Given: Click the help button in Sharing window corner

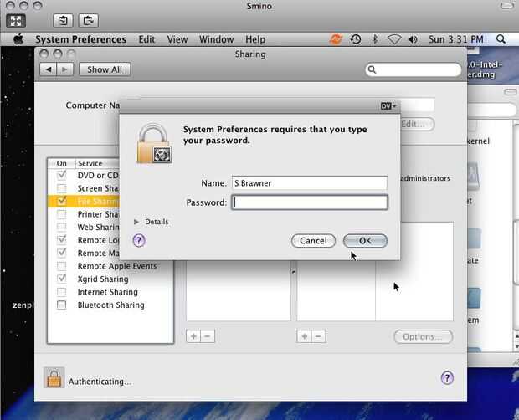Looking at the screenshot, I should [447, 377].
